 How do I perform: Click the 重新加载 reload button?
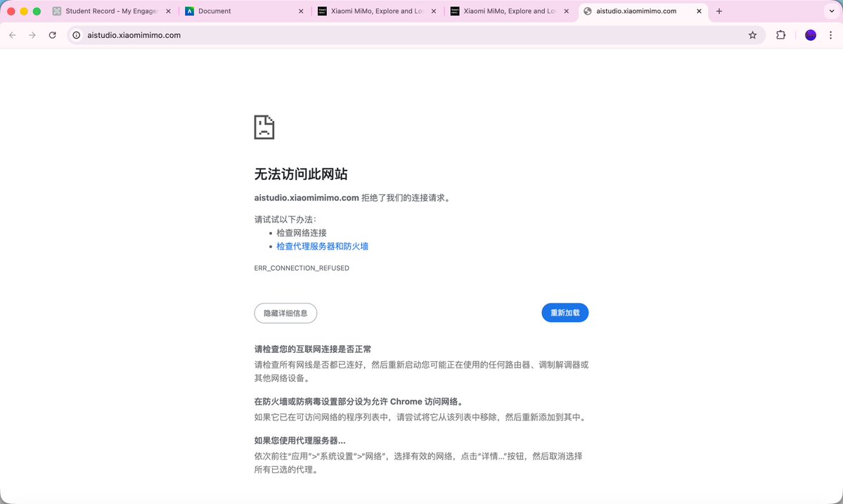point(565,313)
